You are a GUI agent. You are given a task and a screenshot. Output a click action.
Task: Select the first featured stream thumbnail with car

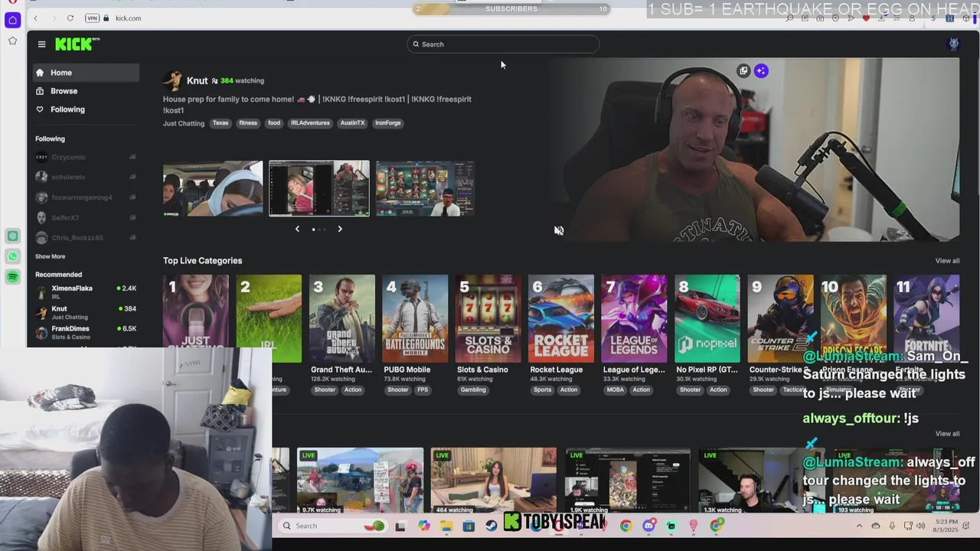(x=213, y=188)
